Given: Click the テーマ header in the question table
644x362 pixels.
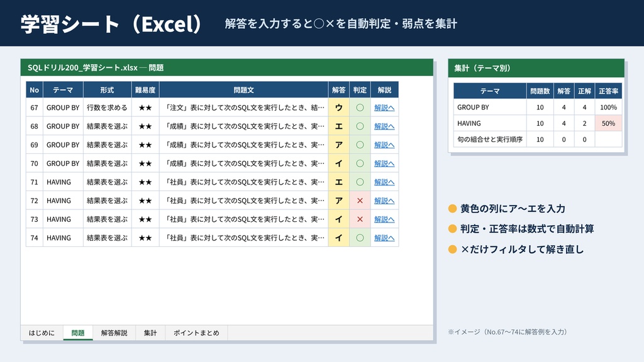Looking at the screenshot, I should click(63, 90).
